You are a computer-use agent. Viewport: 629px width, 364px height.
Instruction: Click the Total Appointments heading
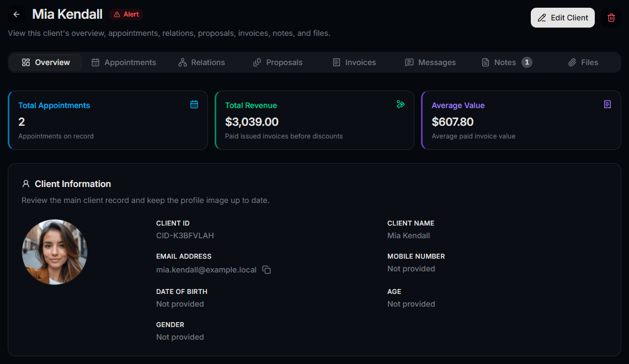pyautogui.click(x=54, y=105)
